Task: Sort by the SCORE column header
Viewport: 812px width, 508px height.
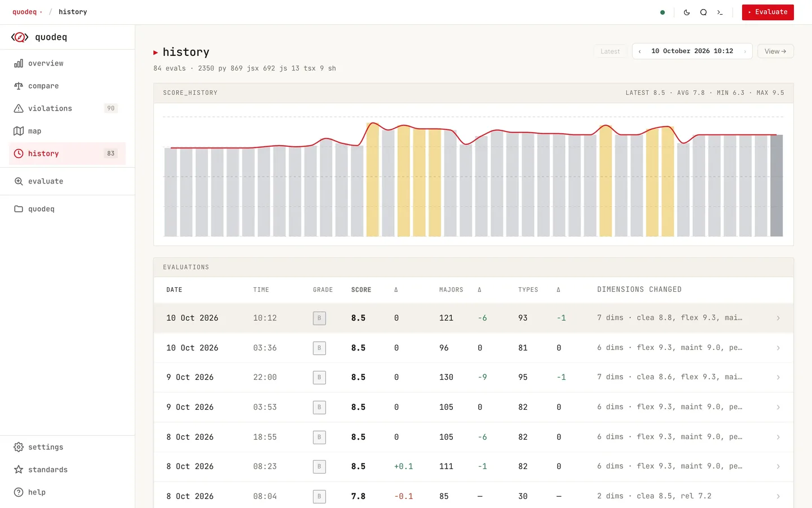Action: coord(361,290)
